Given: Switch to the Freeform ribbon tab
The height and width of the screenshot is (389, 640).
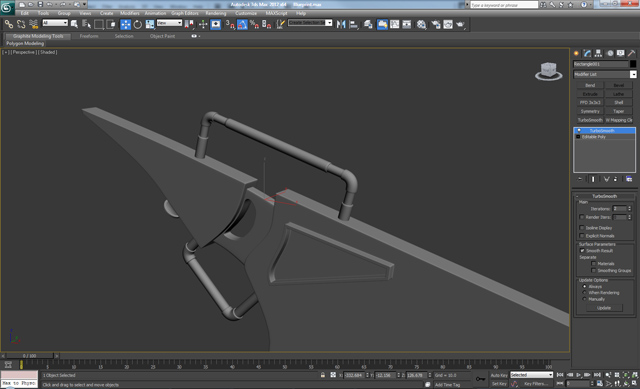Looking at the screenshot, I should click(x=89, y=36).
